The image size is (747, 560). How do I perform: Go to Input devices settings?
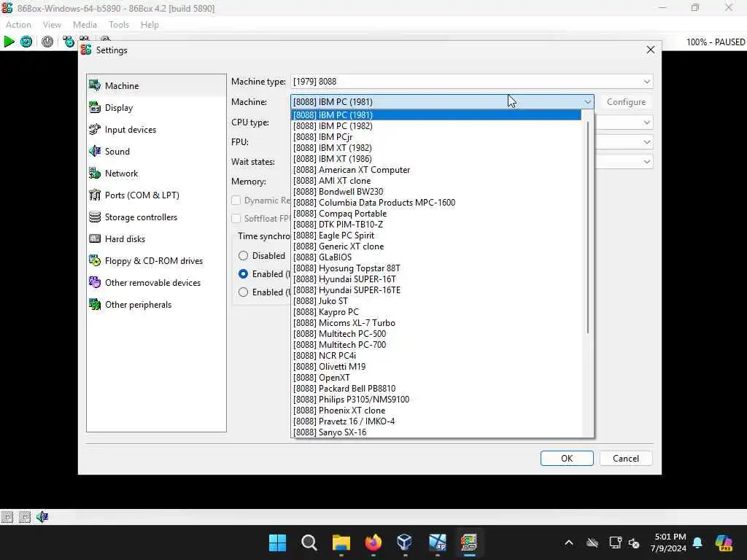pos(156,130)
